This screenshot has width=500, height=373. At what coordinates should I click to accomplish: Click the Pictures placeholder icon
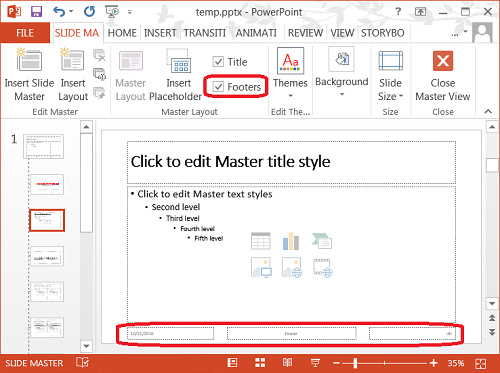(x=261, y=267)
